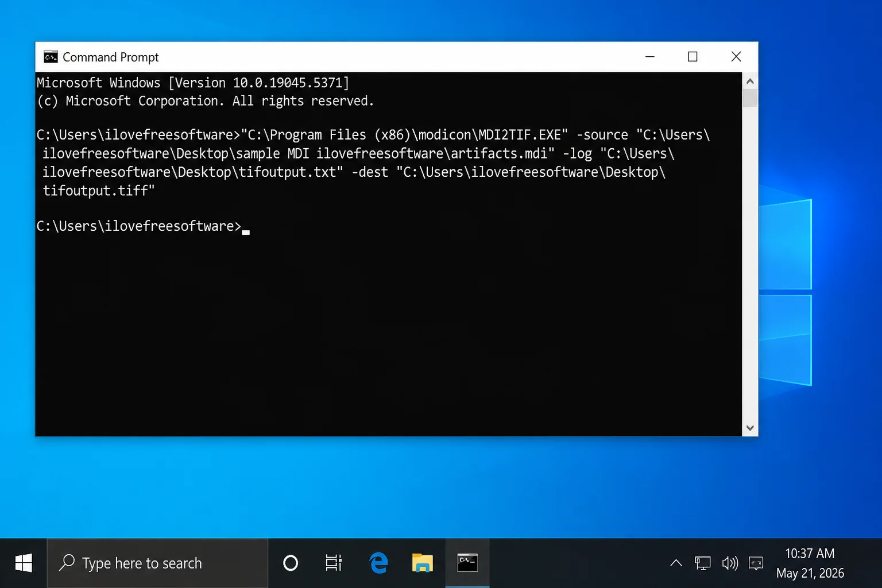Viewport: 882px width, 588px height.
Task: Close the Command Prompt window
Action: pos(736,57)
